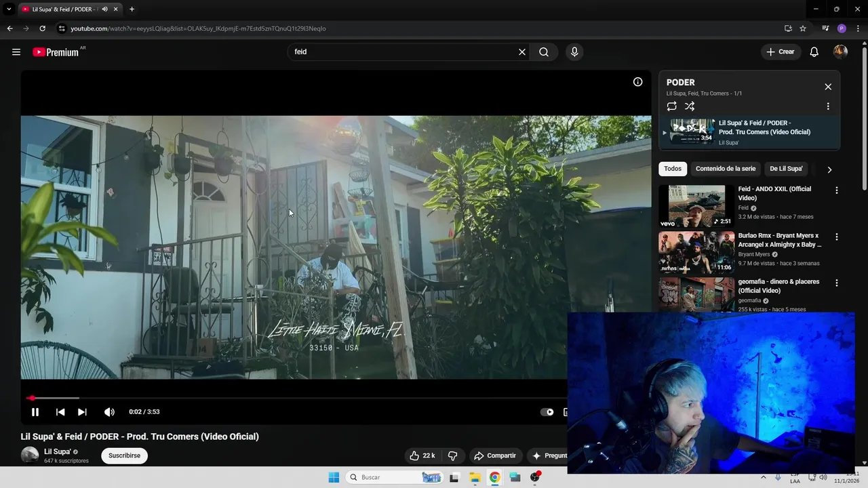Open the Lil Supa' channel avatar
The height and width of the screenshot is (488, 868).
click(x=30, y=455)
